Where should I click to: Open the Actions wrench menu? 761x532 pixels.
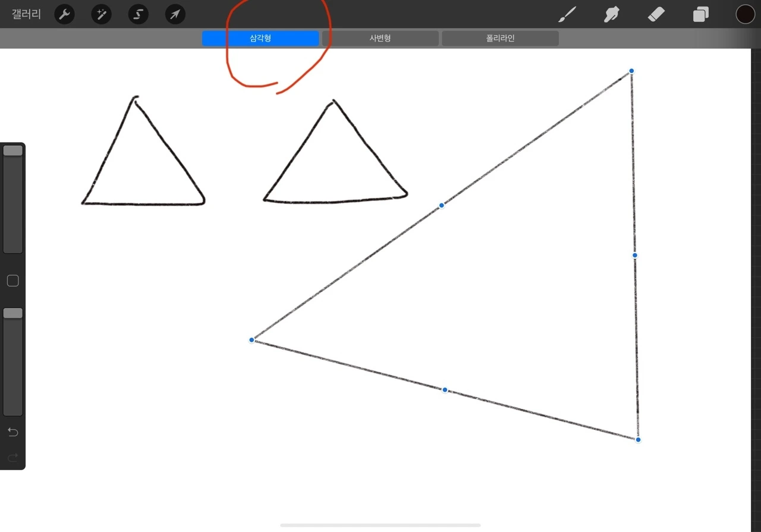tap(64, 14)
